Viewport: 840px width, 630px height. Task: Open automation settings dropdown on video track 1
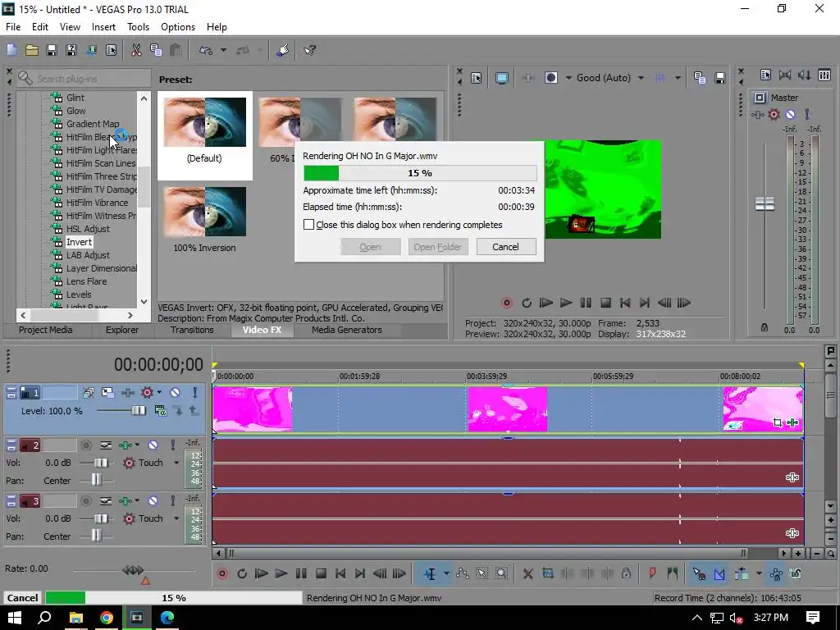point(159,393)
